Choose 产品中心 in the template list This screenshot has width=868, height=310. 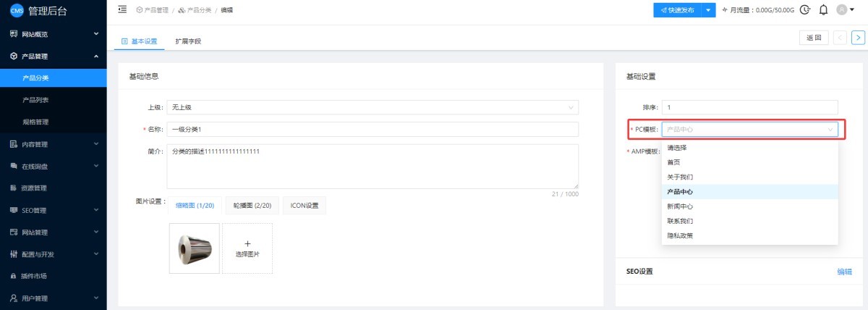[x=749, y=192]
